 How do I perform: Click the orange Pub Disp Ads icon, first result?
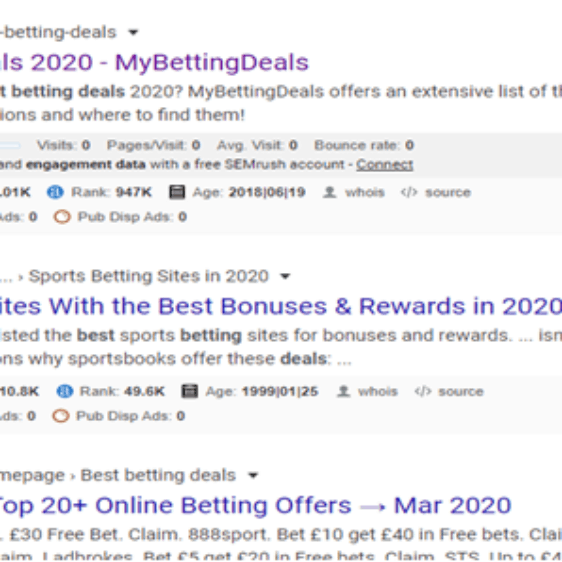pos(62,217)
